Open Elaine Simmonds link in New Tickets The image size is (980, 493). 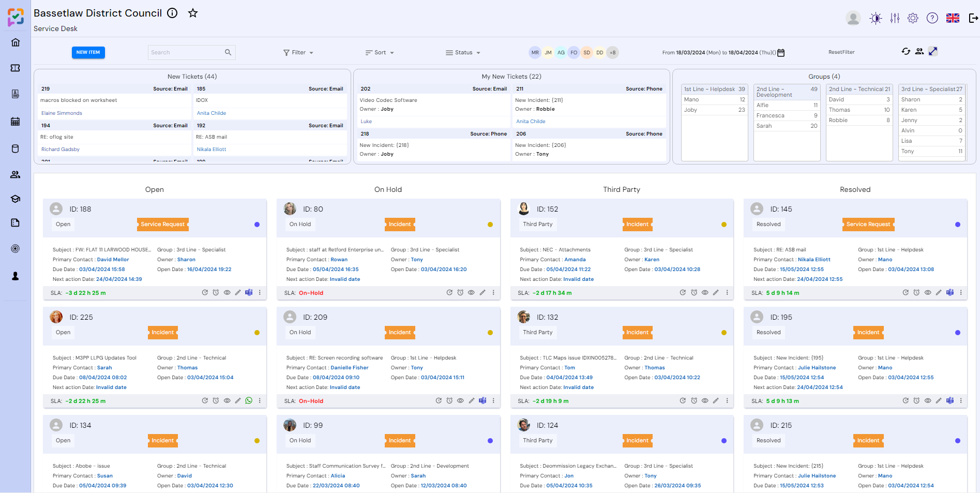(x=62, y=113)
